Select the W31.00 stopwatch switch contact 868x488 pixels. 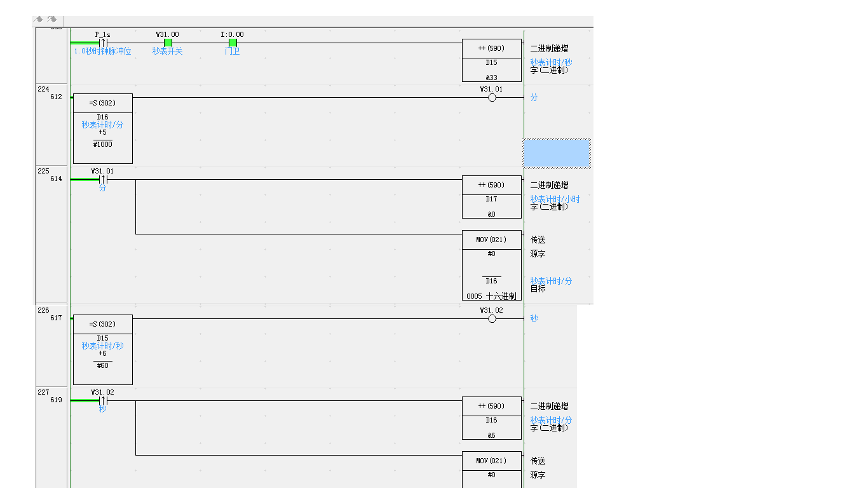pyautogui.click(x=168, y=43)
